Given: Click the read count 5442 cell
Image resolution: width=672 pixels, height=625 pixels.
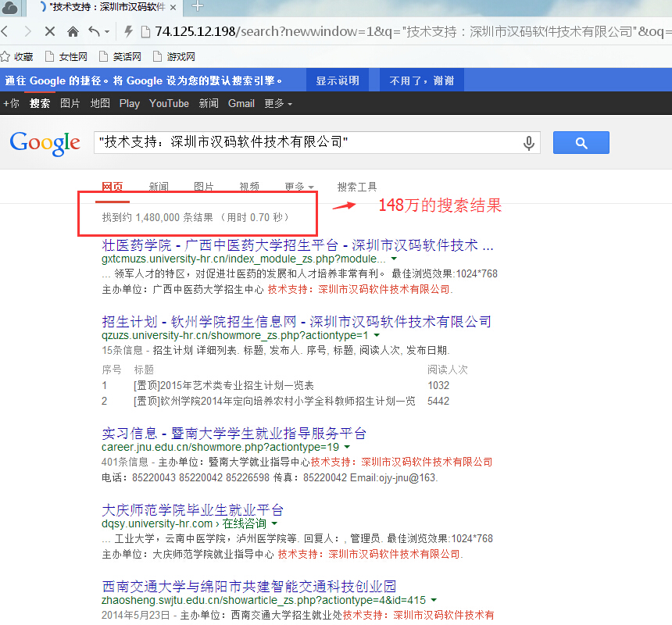Looking at the screenshot, I should pos(438,401).
